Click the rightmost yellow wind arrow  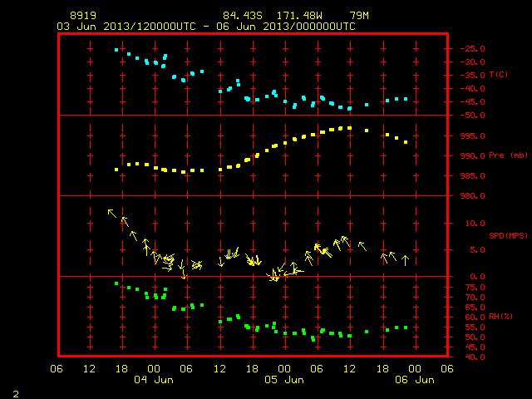(405, 260)
